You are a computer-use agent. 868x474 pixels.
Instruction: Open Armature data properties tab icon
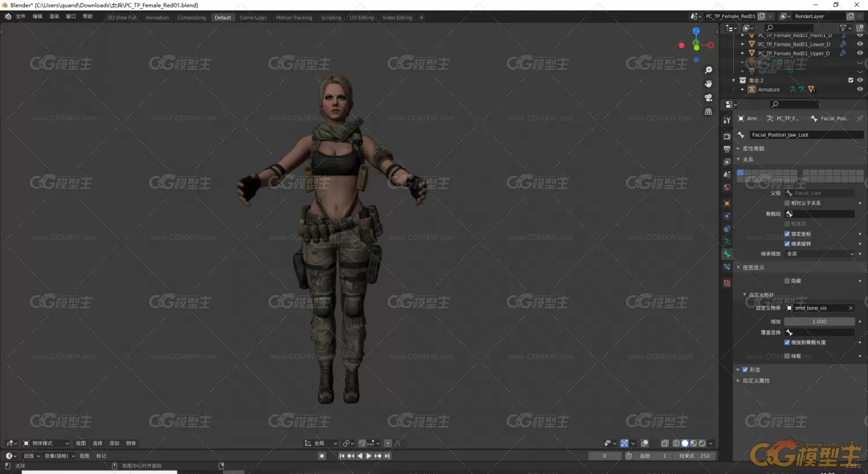point(727,241)
